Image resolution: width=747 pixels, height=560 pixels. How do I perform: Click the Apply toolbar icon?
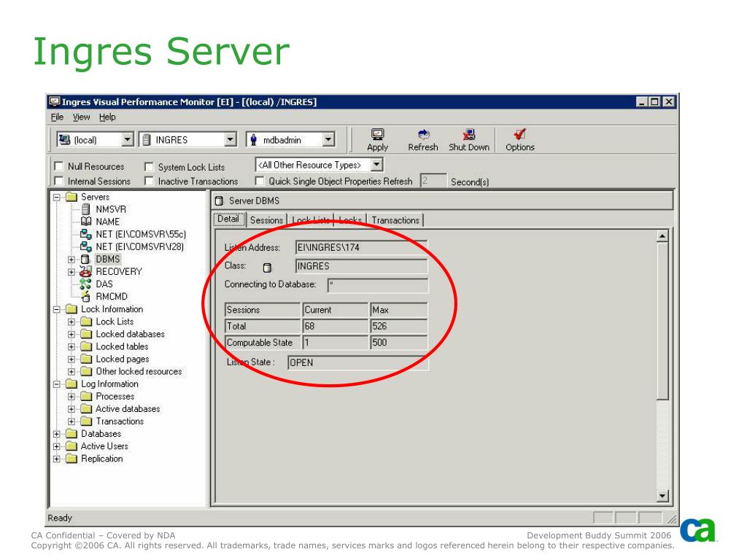click(377, 135)
